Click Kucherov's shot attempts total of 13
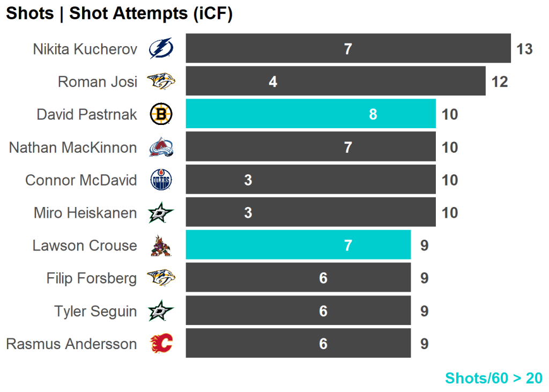 tap(524, 49)
